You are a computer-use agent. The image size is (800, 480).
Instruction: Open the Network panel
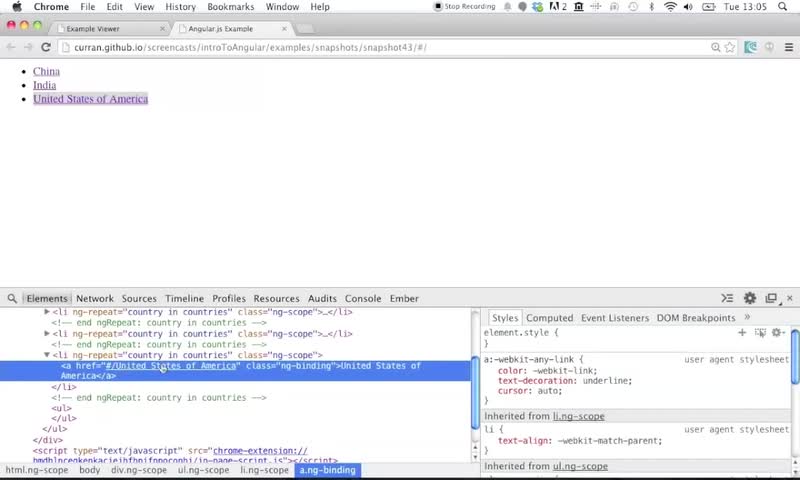[x=95, y=298]
